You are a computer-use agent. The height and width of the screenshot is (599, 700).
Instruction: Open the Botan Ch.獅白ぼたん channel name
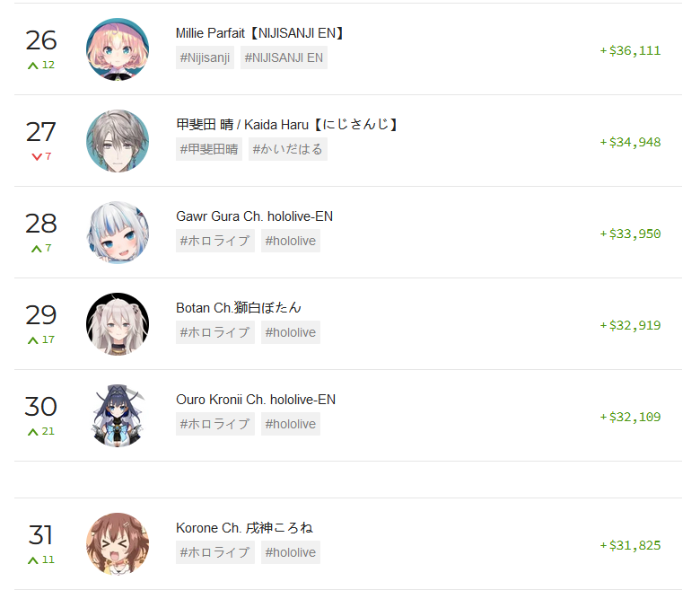point(239,308)
